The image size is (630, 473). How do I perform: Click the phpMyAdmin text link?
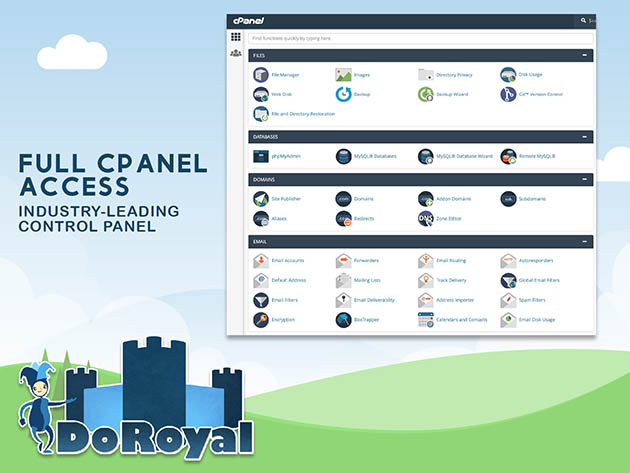click(x=286, y=156)
